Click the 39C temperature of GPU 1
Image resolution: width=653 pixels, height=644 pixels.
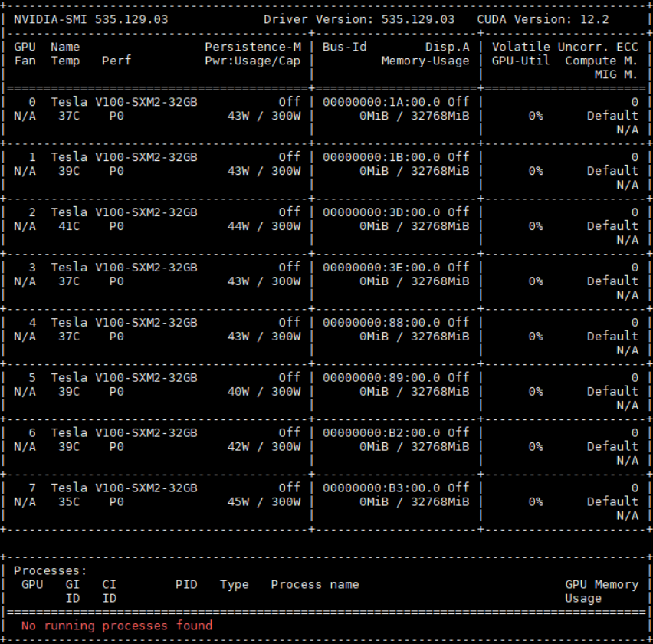pyautogui.click(x=69, y=171)
